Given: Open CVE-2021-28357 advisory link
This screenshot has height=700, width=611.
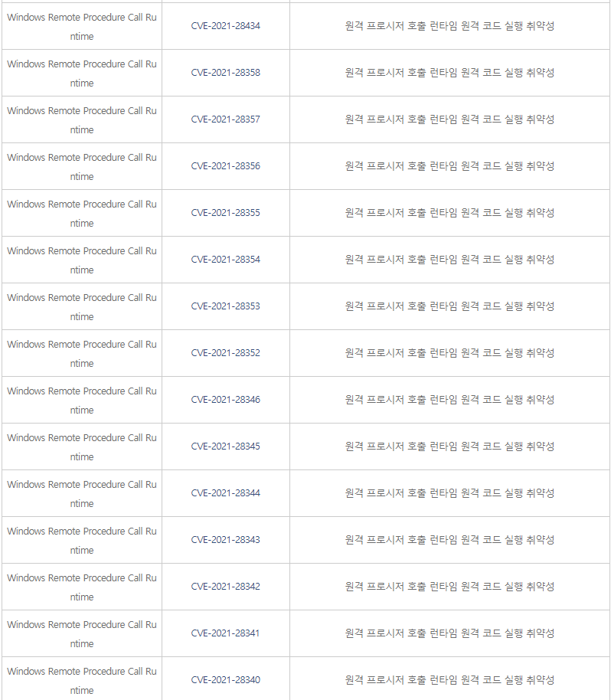Looking at the screenshot, I should [225, 119].
